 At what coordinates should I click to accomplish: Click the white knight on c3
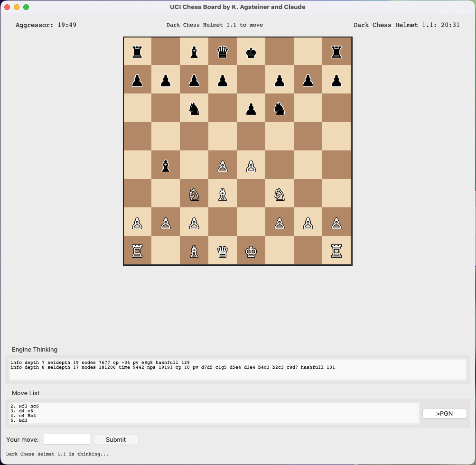(194, 194)
